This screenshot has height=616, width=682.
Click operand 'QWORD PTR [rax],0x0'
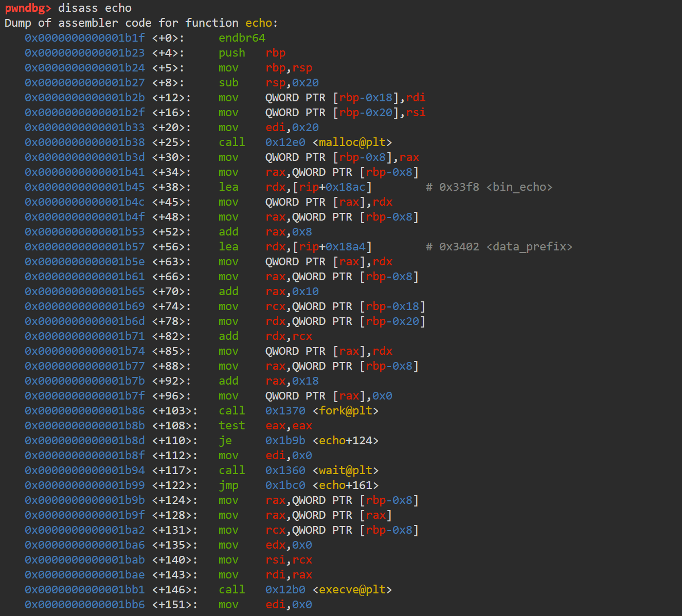(329, 396)
